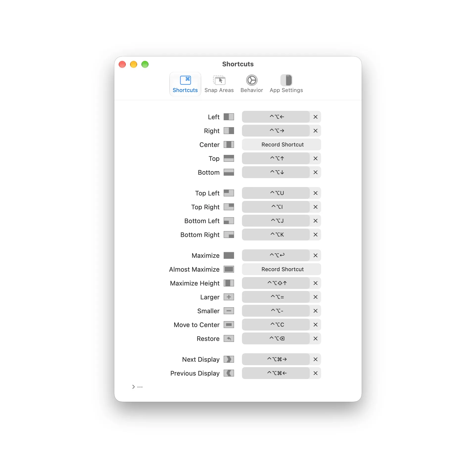Remove the Next Display shortcut X
Screen dimensions: 476x476
point(315,359)
